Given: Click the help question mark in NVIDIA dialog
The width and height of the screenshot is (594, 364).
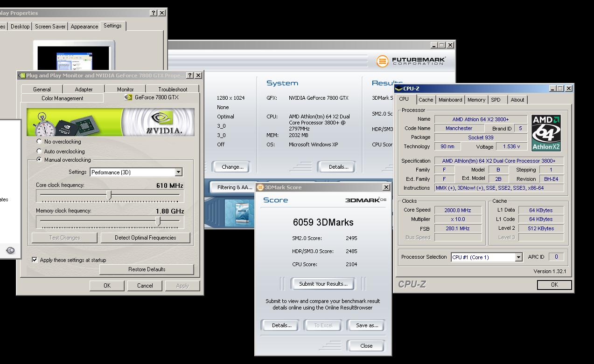Looking at the screenshot, I should (x=190, y=76).
